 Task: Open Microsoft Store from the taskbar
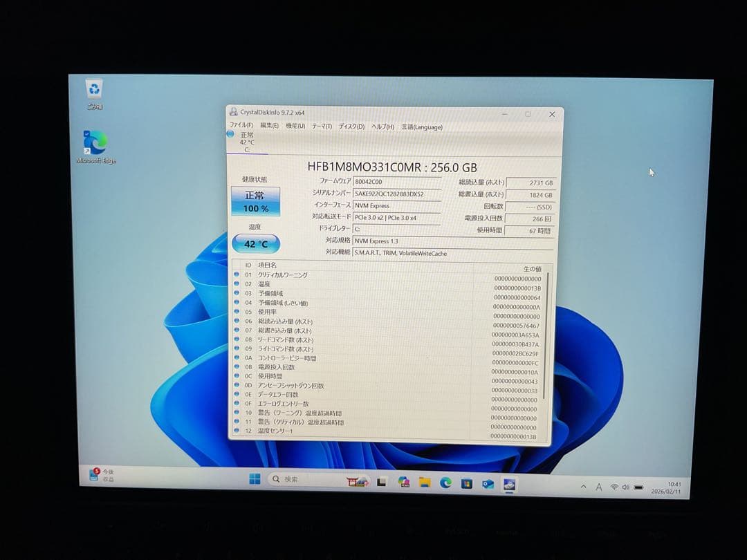(x=467, y=483)
